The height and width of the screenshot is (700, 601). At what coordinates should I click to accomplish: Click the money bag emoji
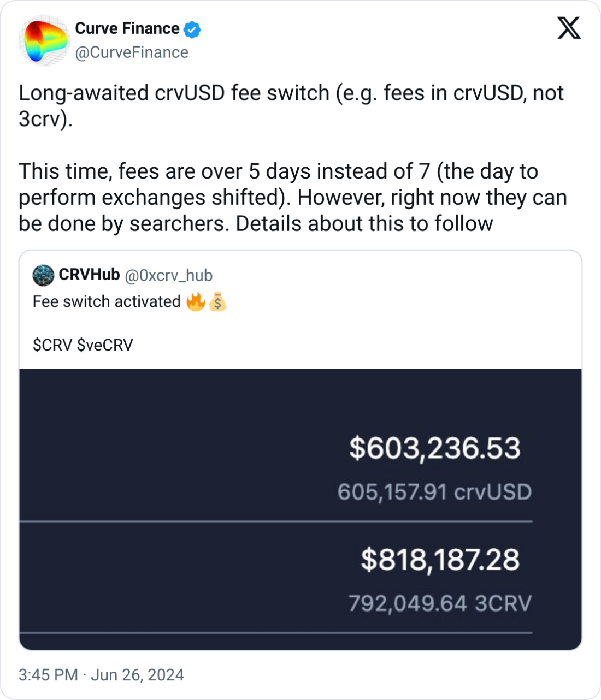click(x=217, y=301)
